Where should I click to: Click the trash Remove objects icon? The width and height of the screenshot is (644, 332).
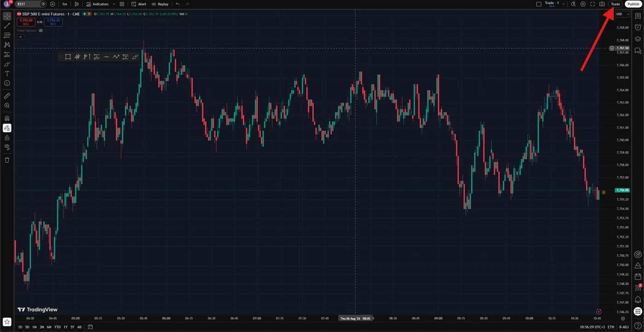pos(7,160)
